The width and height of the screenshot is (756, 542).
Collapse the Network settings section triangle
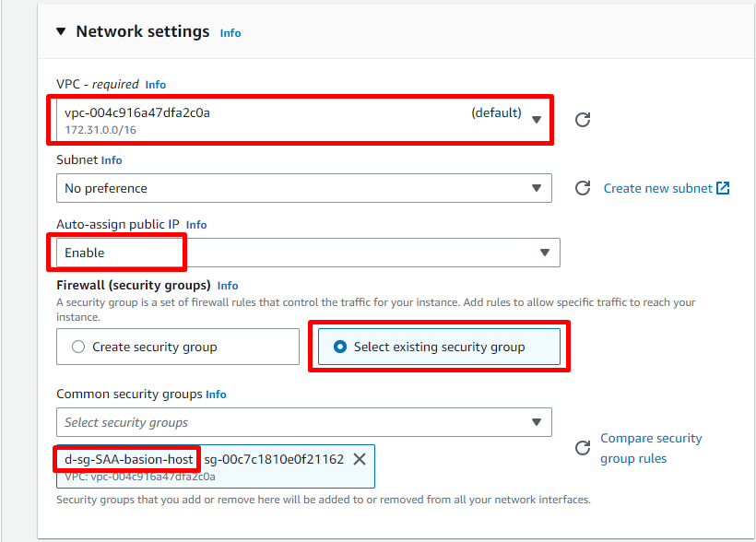pyautogui.click(x=61, y=31)
